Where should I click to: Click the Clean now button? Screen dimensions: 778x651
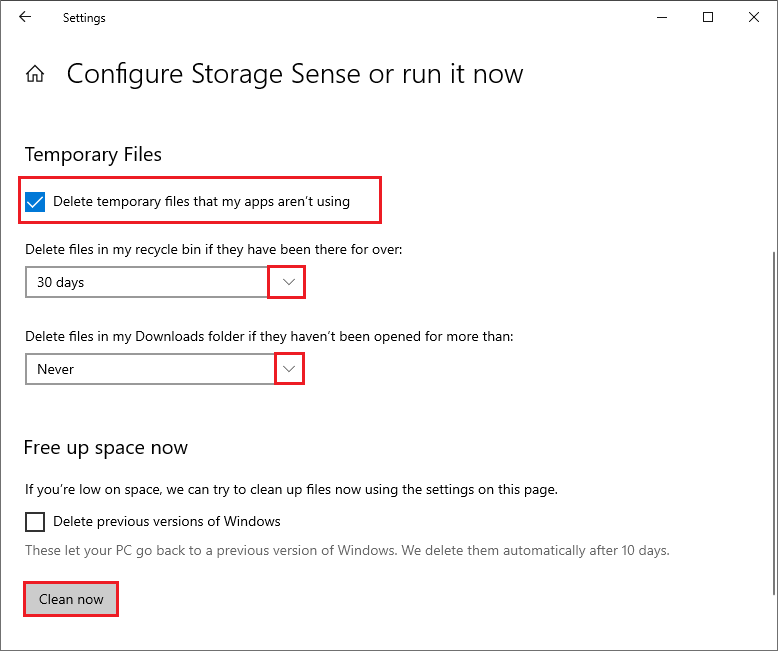[71, 599]
